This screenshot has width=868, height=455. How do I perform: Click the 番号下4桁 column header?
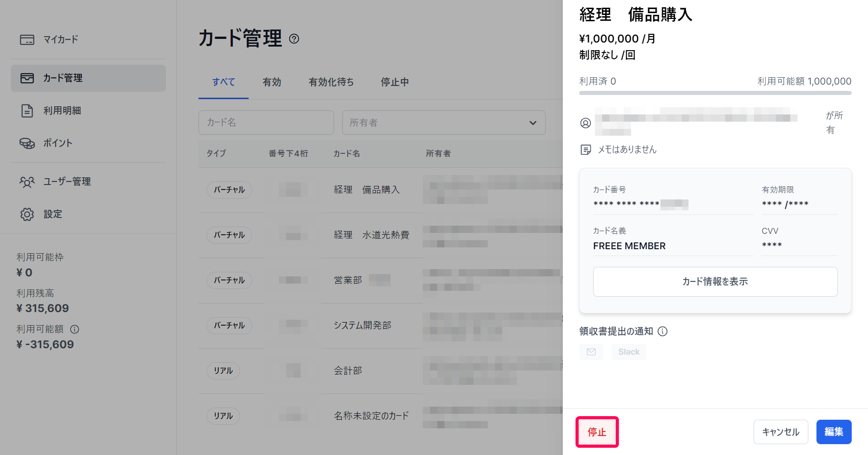coord(288,154)
